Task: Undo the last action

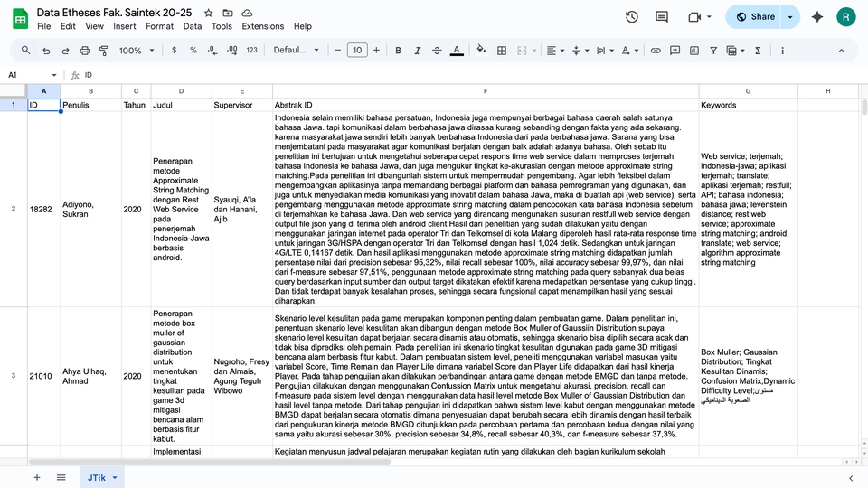Action: pyautogui.click(x=46, y=51)
